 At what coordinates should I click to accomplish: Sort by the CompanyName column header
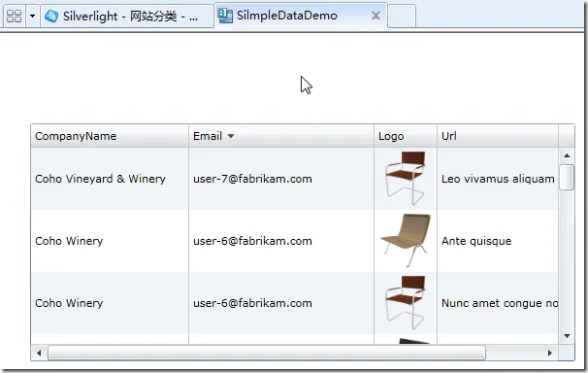[110, 136]
